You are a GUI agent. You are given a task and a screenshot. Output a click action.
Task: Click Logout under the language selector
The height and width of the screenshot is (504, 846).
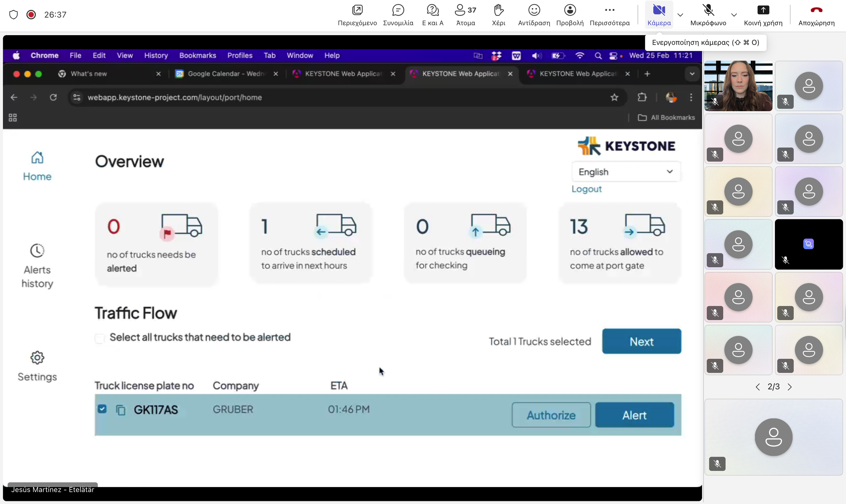(586, 189)
